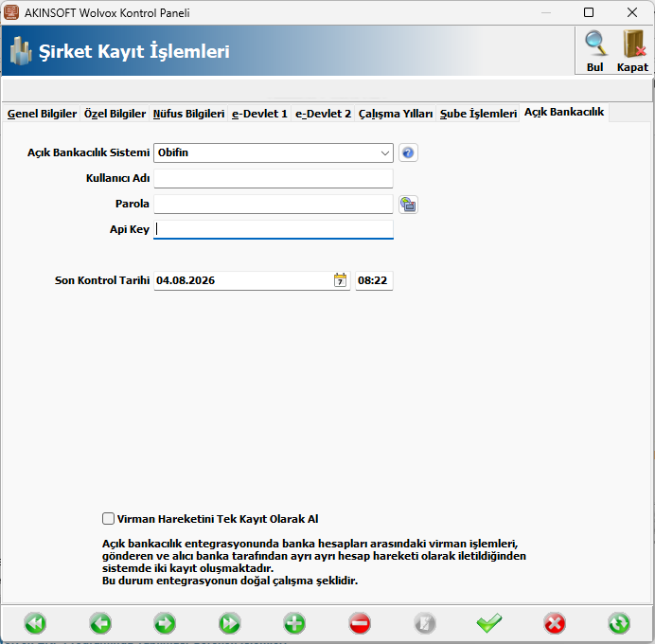Open calendar picker for Son Kontrol Tarihi
This screenshot has width=655, height=644.
341,280
